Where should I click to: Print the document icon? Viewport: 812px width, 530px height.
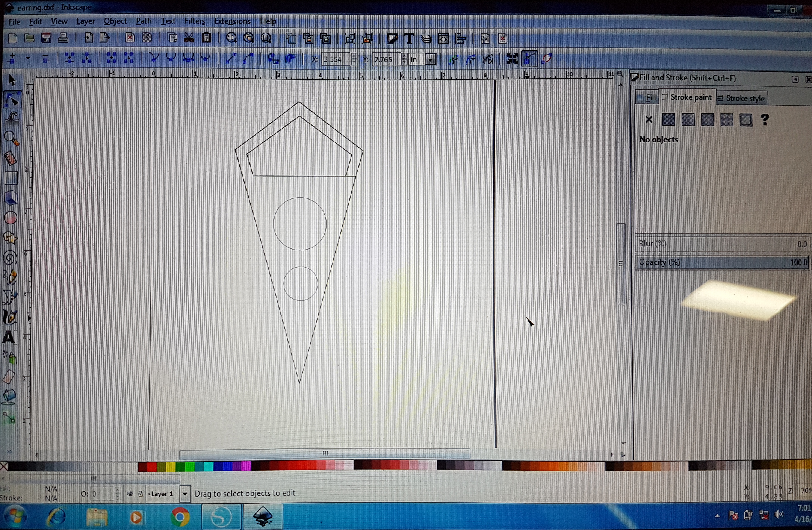click(x=63, y=38)
